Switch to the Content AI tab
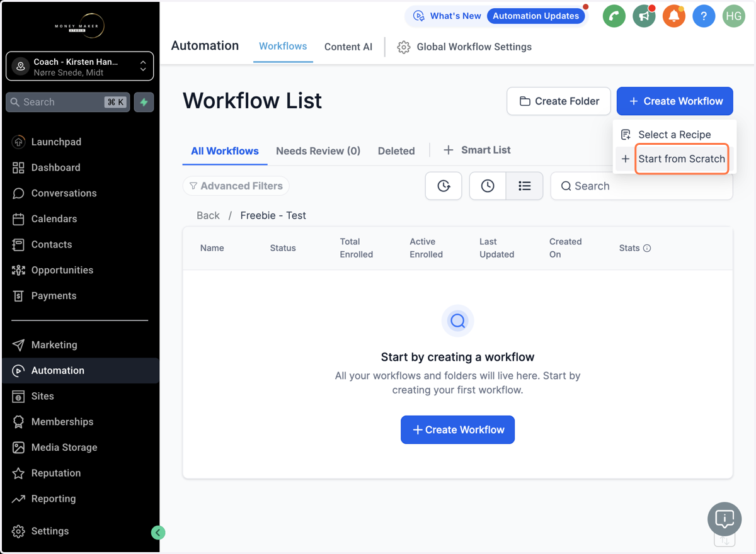This screenshot has height=554, width=756. pyautogui.click(x=348, y=47)
